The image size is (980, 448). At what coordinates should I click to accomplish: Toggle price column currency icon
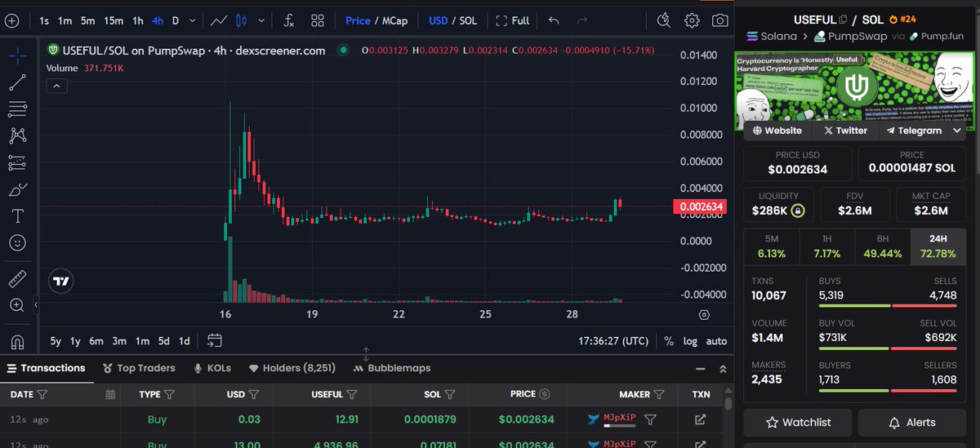[x=545, y=394]
